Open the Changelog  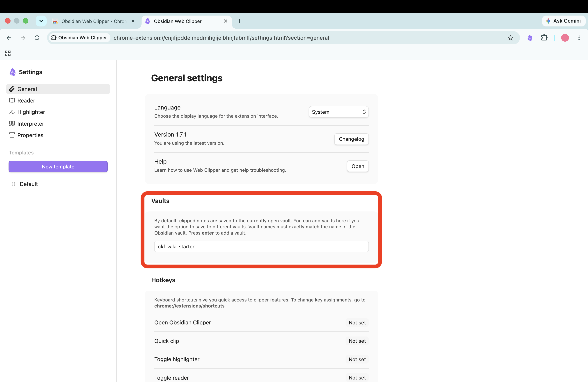[351, 139]
